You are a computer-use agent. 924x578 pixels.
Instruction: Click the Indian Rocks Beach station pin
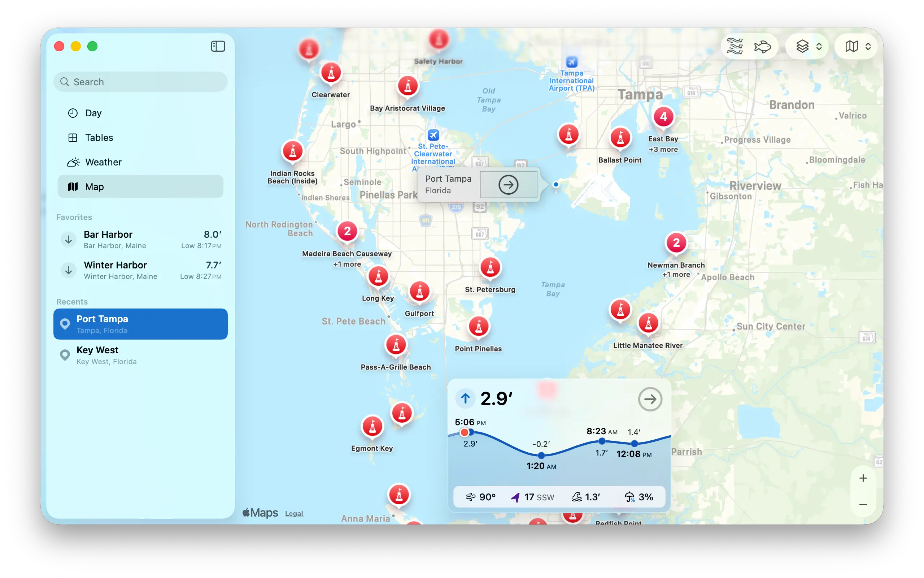pyautogui.click(x=292, y=151)
